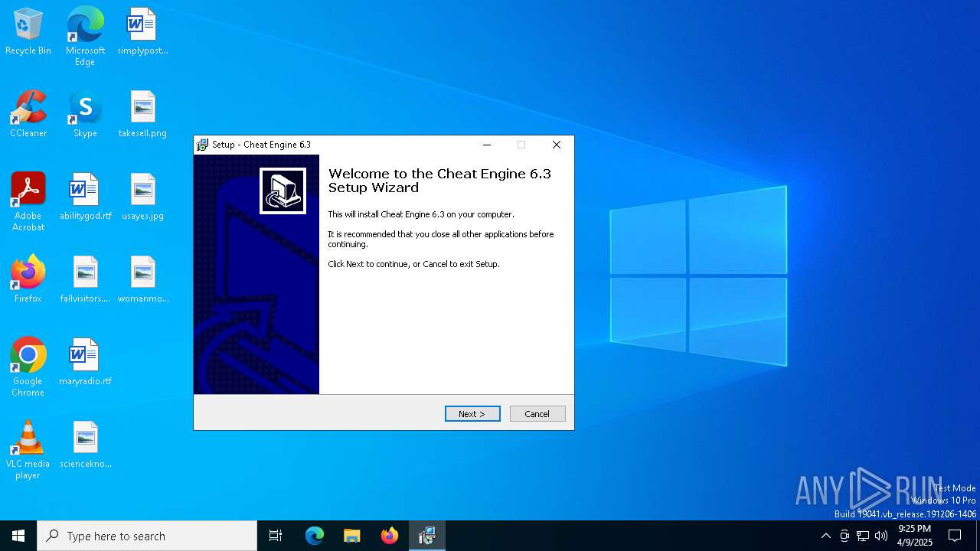Select the simplypost Word document icon
The image size is (980, 551).
(x=142, y=31)
